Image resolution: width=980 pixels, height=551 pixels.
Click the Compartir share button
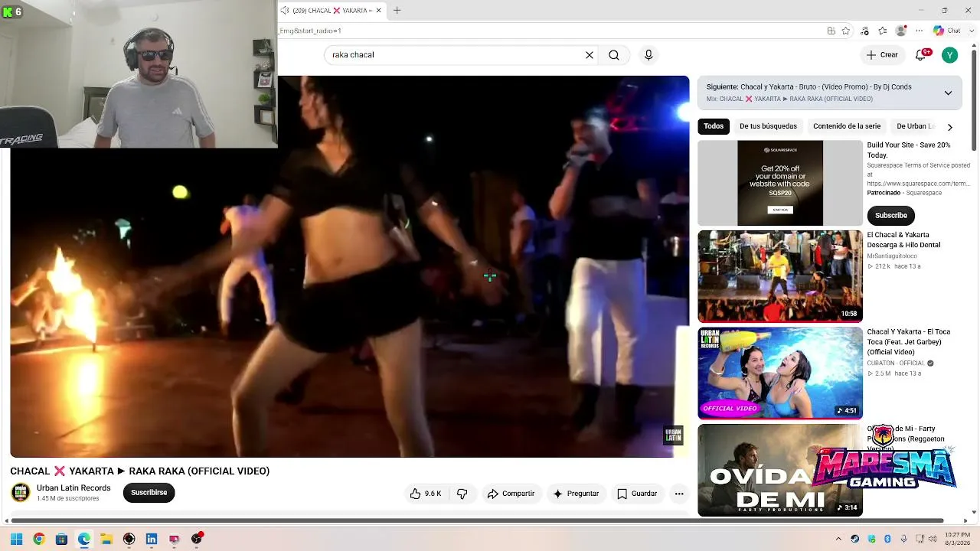(x=511, y=494)
